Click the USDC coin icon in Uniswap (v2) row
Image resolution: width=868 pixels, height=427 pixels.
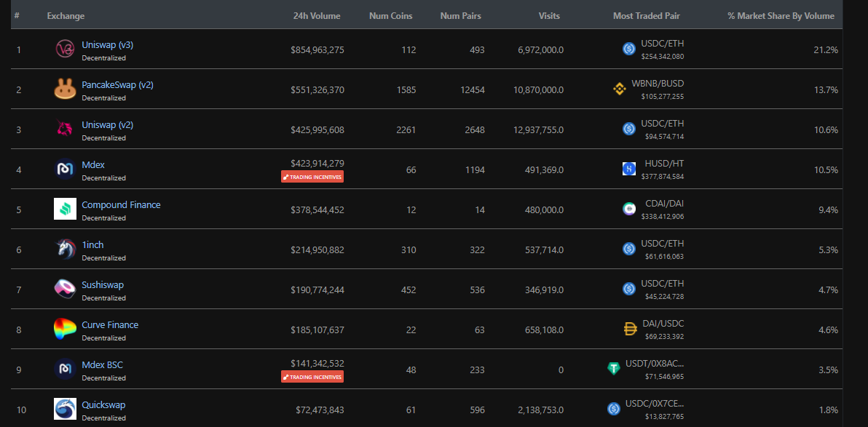tap(629, 129)
